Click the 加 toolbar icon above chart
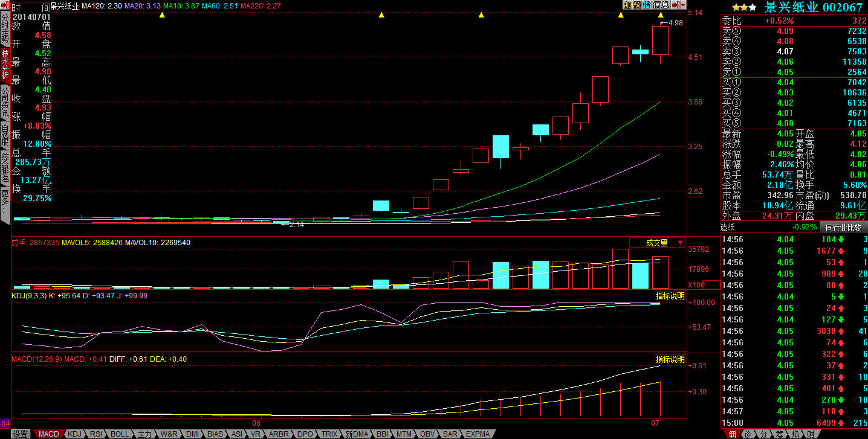The image size is (868, 439). [628, 5]
